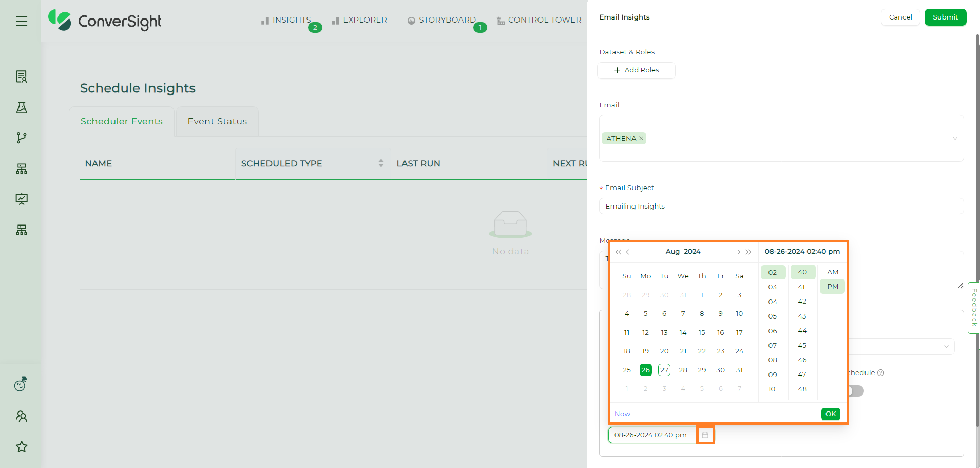Select PM in time picker
The image size is (980, 468).
[833, 287]
